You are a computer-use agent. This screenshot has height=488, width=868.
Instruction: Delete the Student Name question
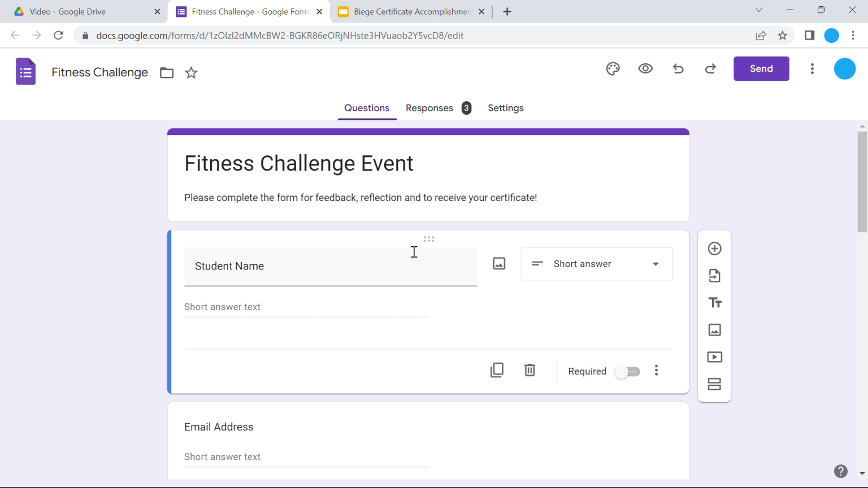click(x=530, y=370)
